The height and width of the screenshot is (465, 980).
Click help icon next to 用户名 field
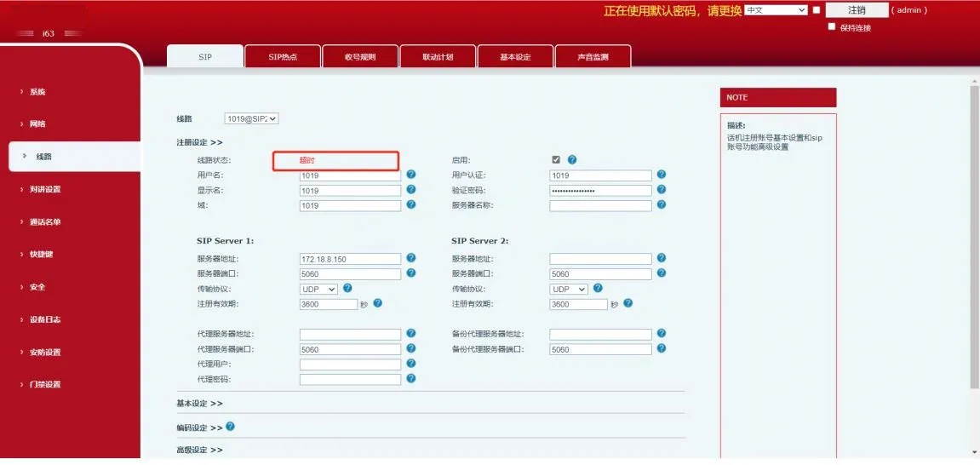point(411,175)
